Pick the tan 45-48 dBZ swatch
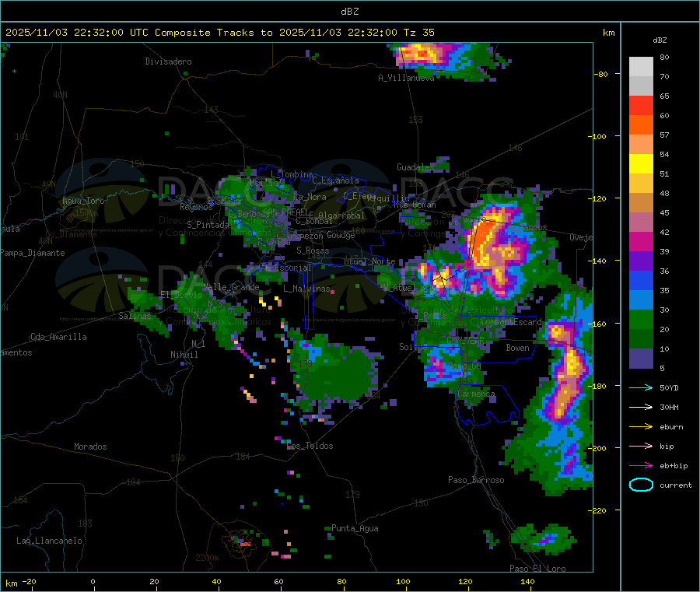 (641, 203)
